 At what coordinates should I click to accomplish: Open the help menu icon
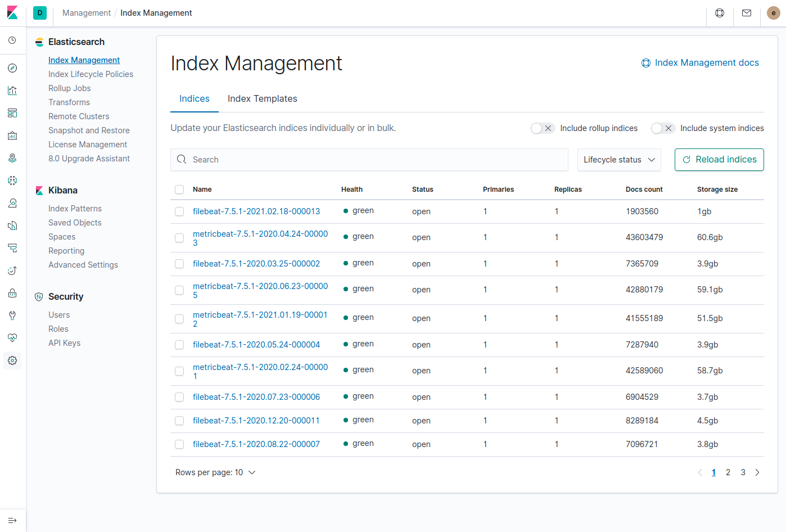pyautogui.click(x=720, y=13)
